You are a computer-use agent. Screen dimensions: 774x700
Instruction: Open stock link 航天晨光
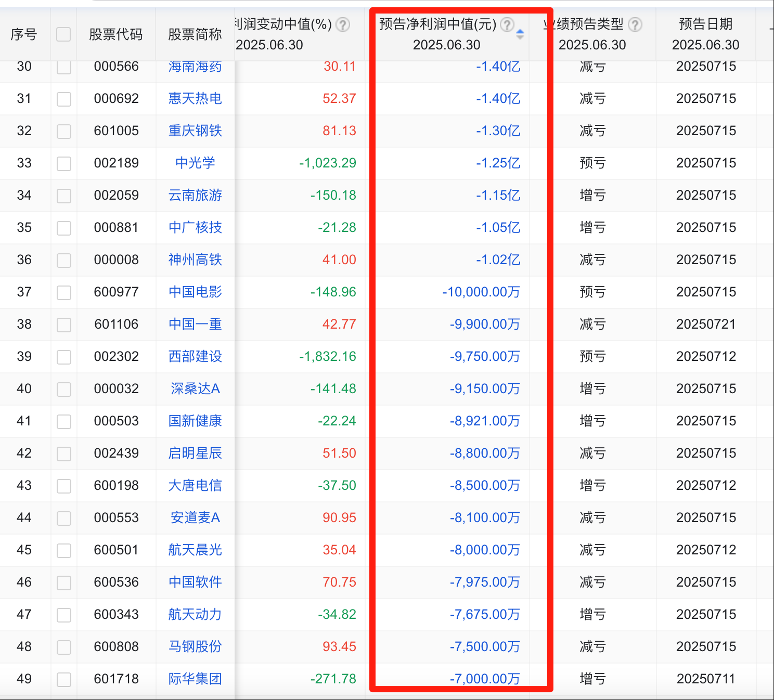coord(195,550)
